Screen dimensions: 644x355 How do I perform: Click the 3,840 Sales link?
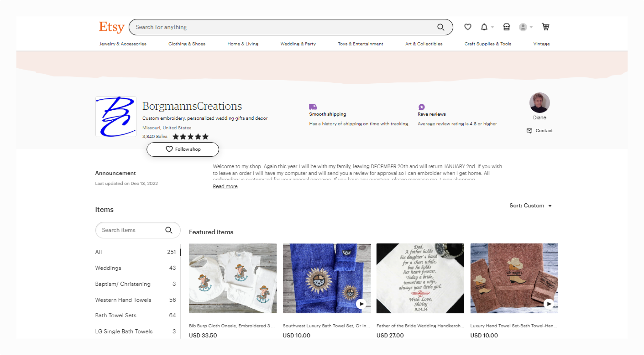(x=155, y=136)
